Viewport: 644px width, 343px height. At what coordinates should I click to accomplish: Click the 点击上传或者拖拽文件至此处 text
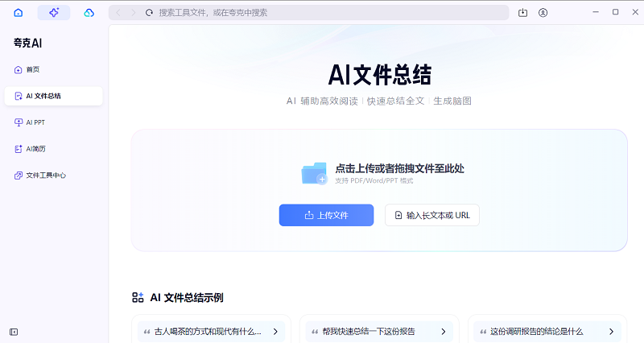pyautogui.click(x=399, y=168)
